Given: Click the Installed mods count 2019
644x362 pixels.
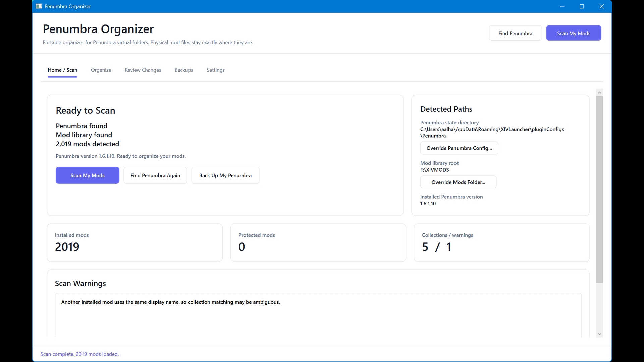Looking at the screenshot, I should [67, 247].
